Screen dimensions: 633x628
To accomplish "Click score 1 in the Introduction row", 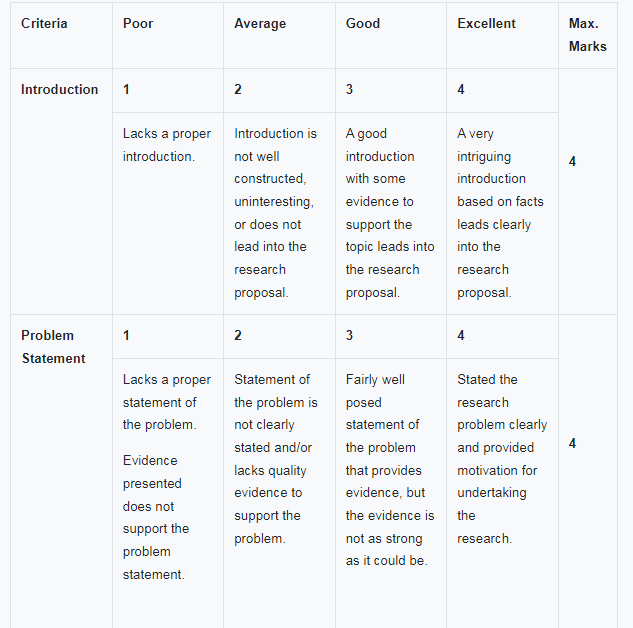I will click(x=126, y=89).
